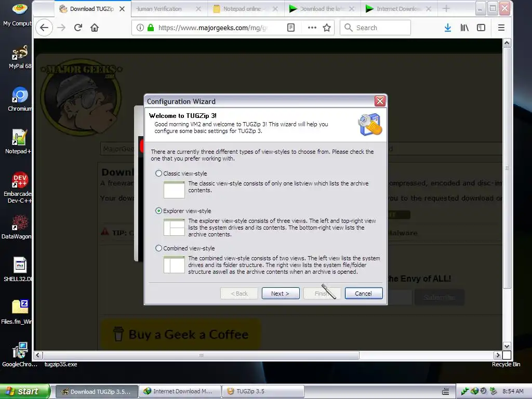Click page vertical scrollbar down arrow
The image size is (532, 399).
(507, 347)
